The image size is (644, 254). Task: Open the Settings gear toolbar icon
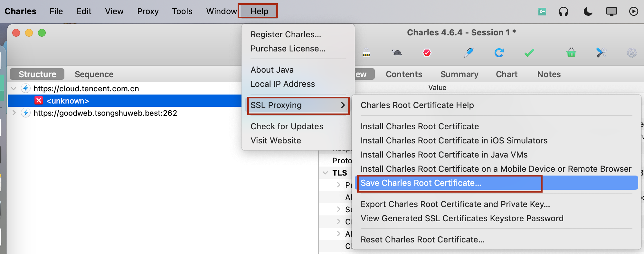coord(631,53)
